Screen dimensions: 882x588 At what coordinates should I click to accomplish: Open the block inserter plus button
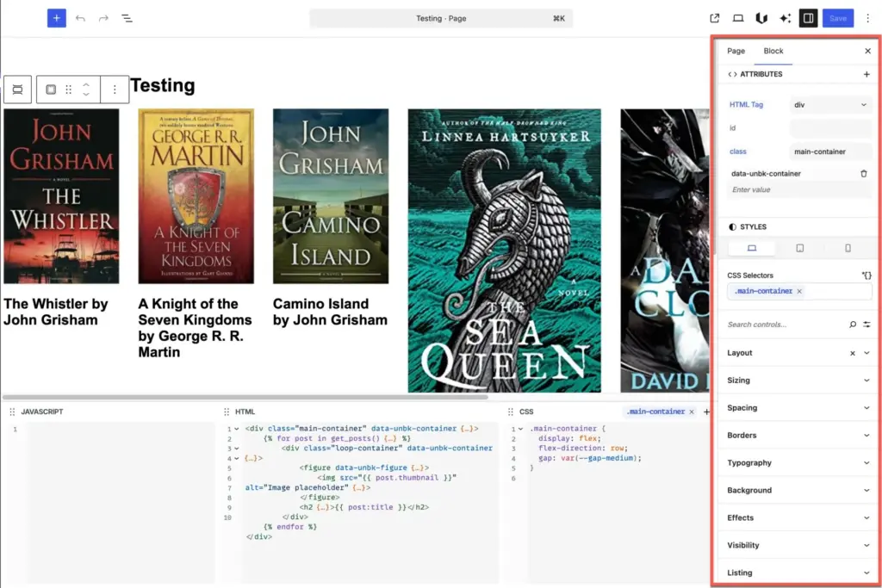56,18
